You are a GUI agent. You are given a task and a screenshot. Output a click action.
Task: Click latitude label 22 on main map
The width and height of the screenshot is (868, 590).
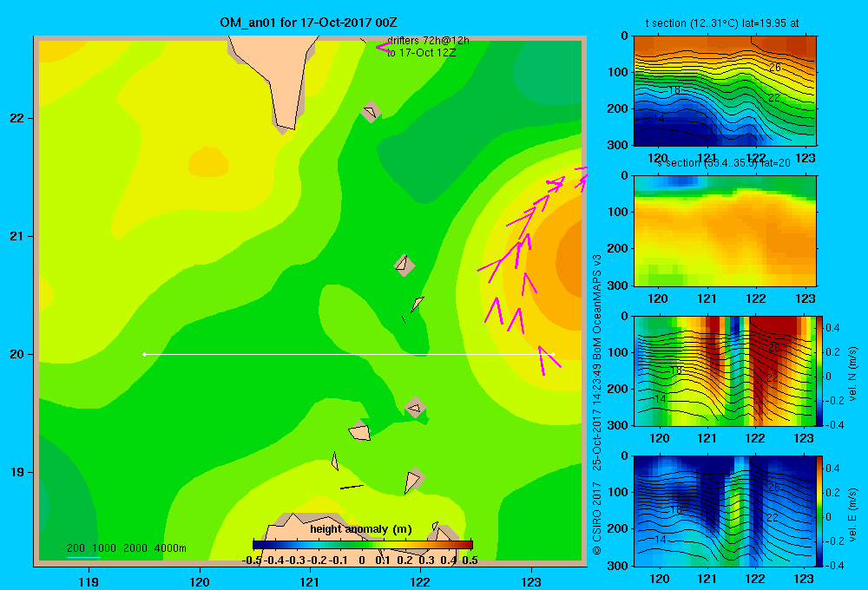[17, 118]
